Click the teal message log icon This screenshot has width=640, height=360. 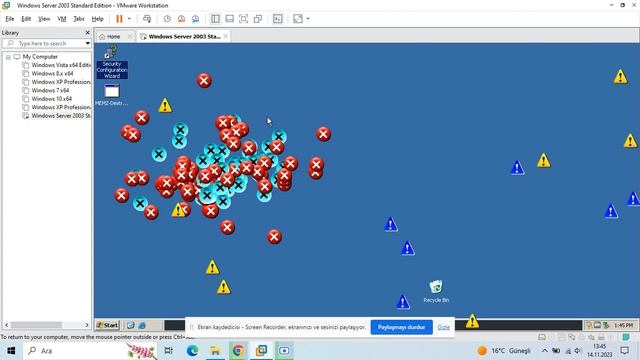[625, 337]
